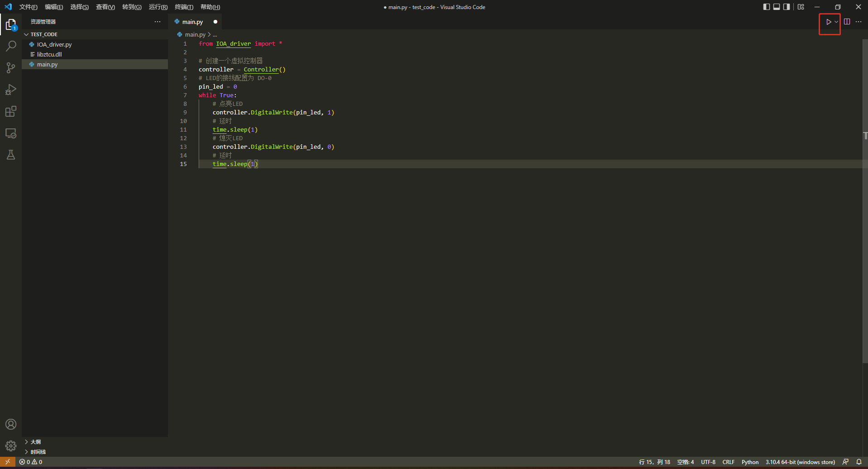The image size is (868, 469).
Task: Toggle the secondary side bar layout icon
Action: point(787,7)
